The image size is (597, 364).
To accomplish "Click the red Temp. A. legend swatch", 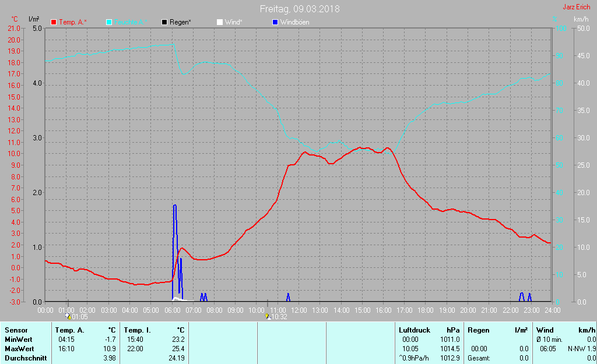I will (54, 22).
